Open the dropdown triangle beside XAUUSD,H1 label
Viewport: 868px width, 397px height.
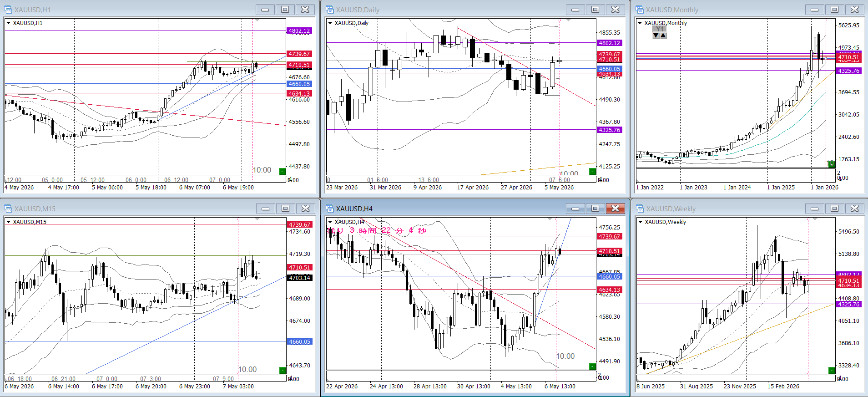(9, 23)
